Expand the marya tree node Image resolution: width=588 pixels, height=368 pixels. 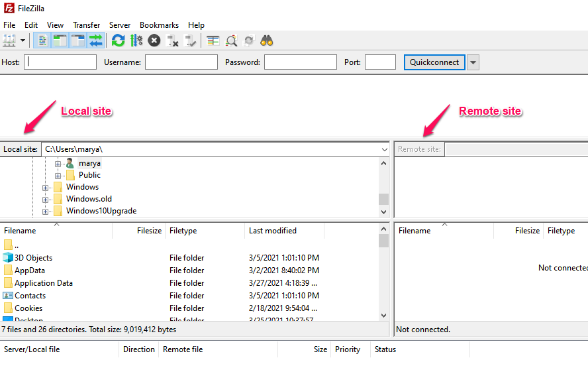tap(58, 164)
